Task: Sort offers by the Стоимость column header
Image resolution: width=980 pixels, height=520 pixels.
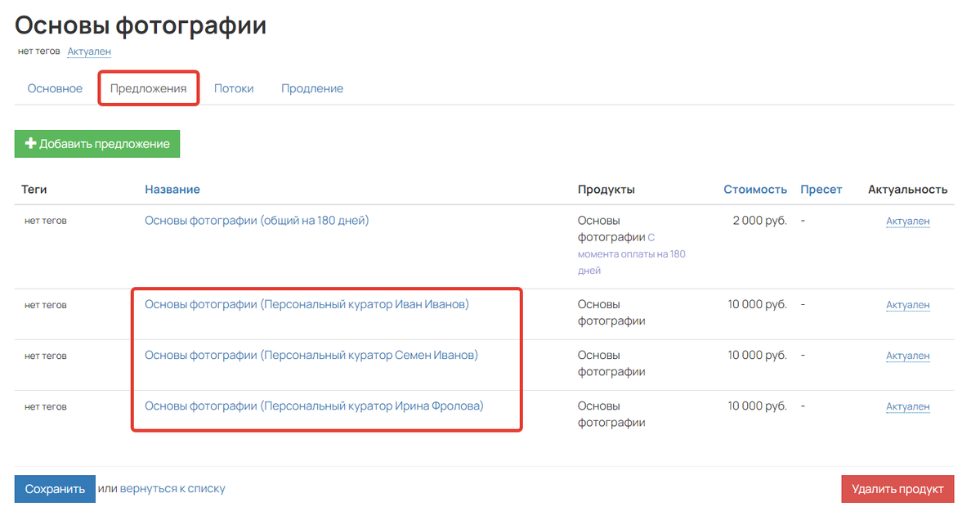Action: tap(755, 190)
